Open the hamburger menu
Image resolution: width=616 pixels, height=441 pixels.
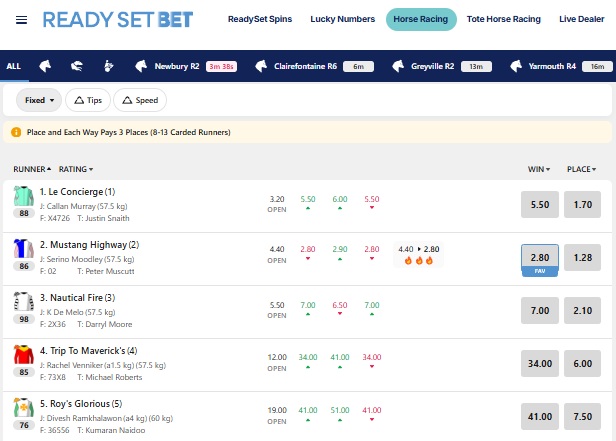point(21,20)
